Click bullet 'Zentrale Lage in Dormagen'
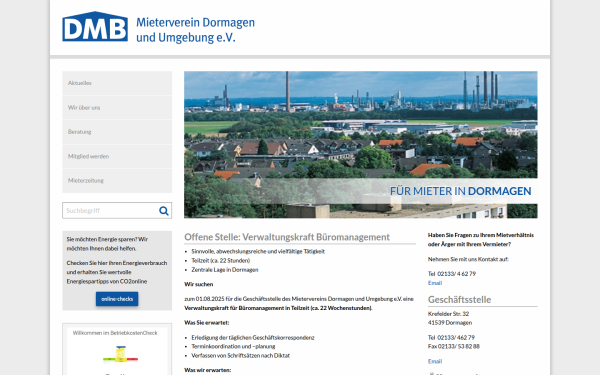This screenshot has width=600, height=375. click(x=225, y=270)
